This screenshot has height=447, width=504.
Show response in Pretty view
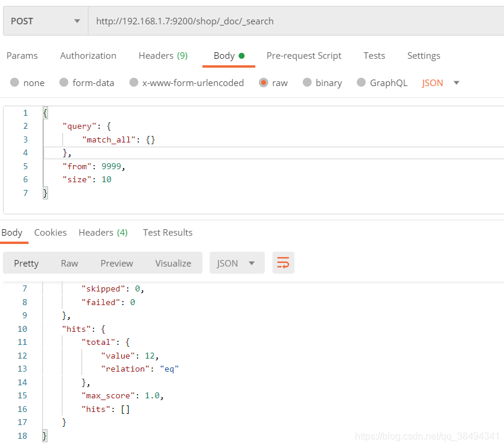pos(26,263)
